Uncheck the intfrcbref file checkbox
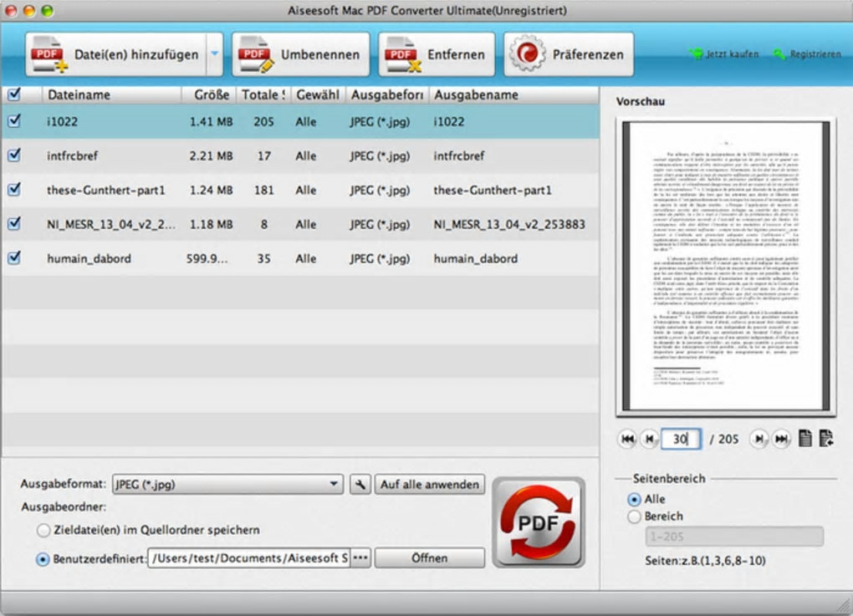Image resolution: width=853 pixels, height=616 pixels. [15, 155]
